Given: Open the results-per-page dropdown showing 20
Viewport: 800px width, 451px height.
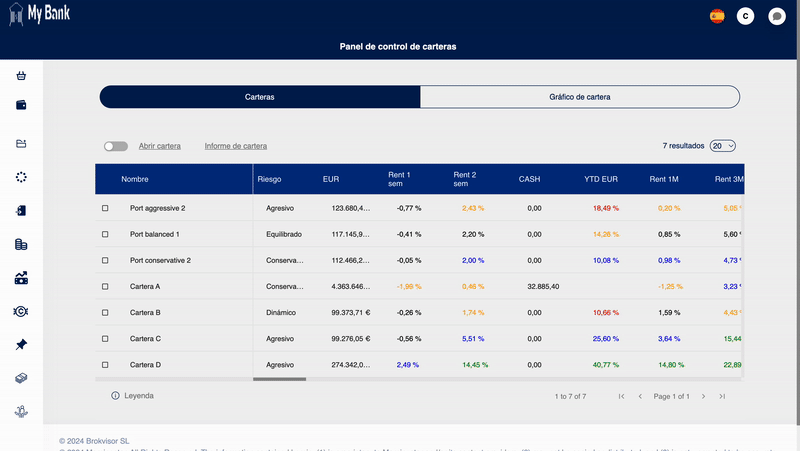Looking at the screenshot, I should coord(722,146).
